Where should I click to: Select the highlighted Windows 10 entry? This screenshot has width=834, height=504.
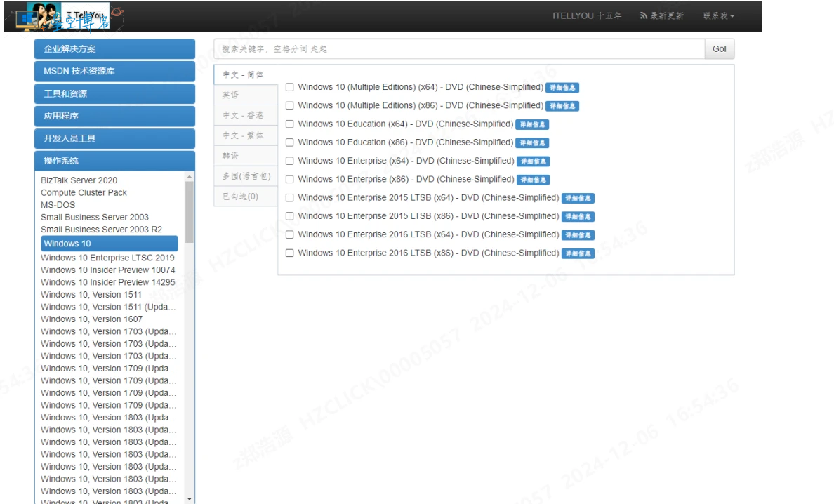click(x=110, y=244)
